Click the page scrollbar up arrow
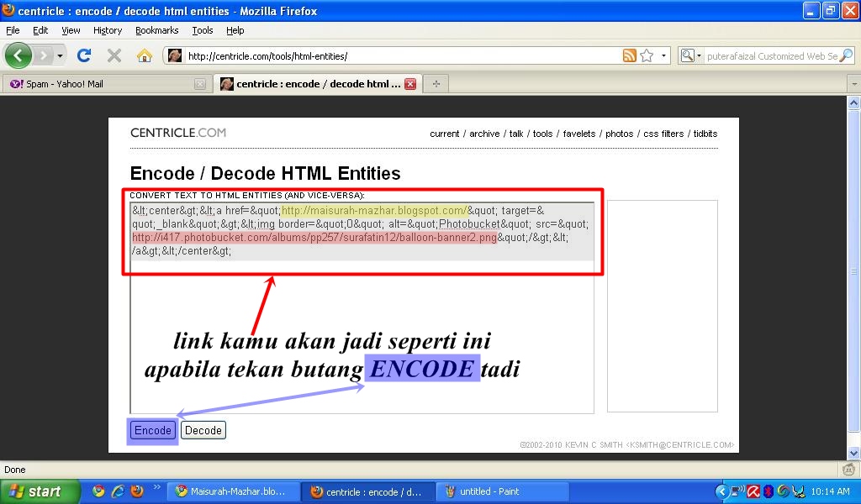 tap(854, 102)
